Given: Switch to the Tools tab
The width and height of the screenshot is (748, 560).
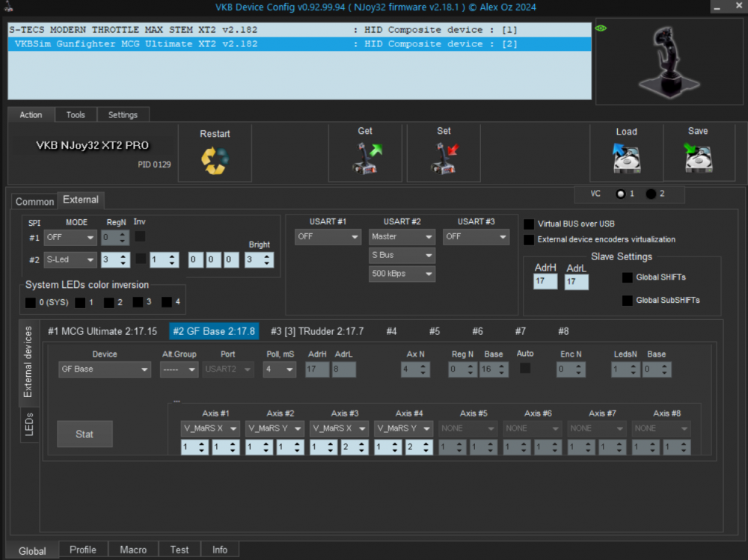Looking at the screenshot, I should [x=76, y=114].
